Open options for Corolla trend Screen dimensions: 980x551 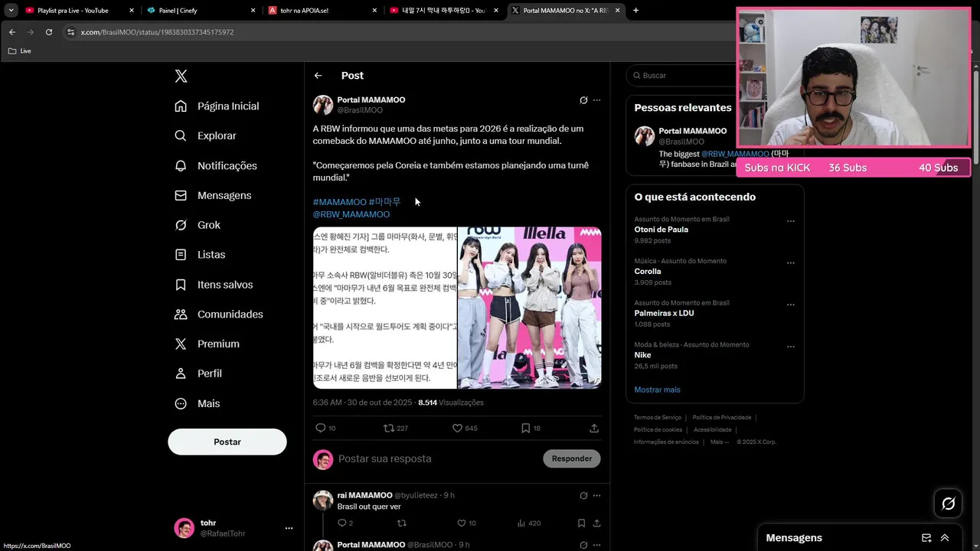(x=791, y=263)
